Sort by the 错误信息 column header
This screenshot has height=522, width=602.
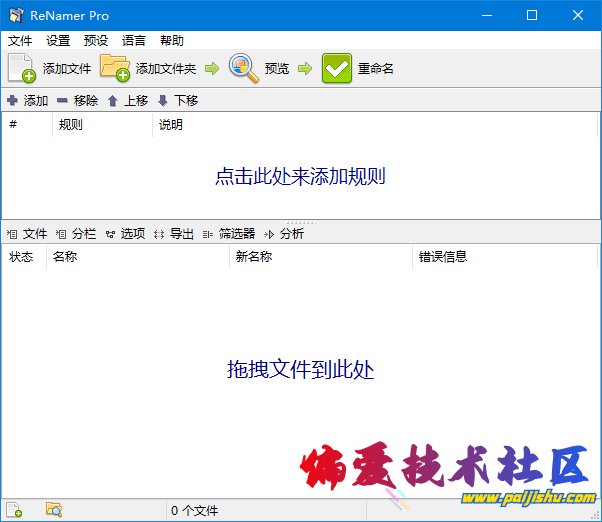coord(505,256)
